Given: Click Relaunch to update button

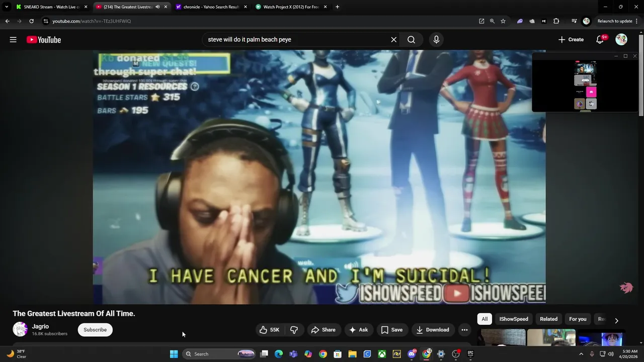Looking at the screenshot, I should pyautogui.click(x=615, y=21).
